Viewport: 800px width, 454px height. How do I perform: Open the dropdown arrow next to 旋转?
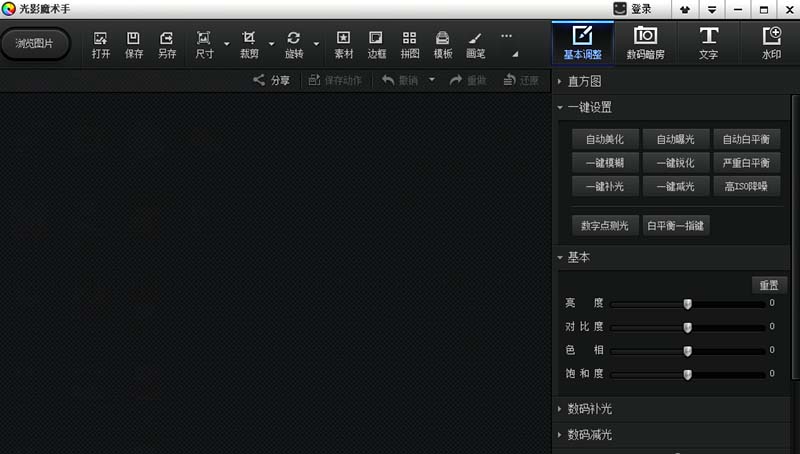316,44
